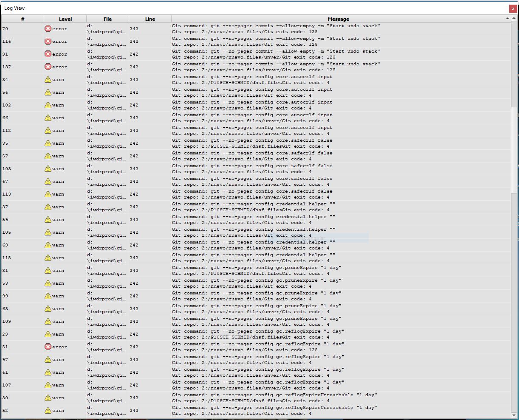Click the warning icon in row 105

click(48, 232)
